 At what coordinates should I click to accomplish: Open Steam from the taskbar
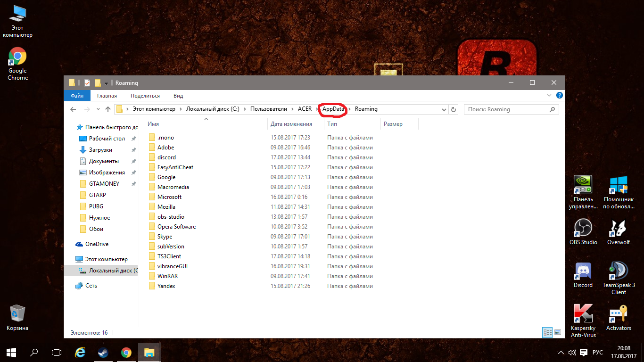tap(103, 352)
